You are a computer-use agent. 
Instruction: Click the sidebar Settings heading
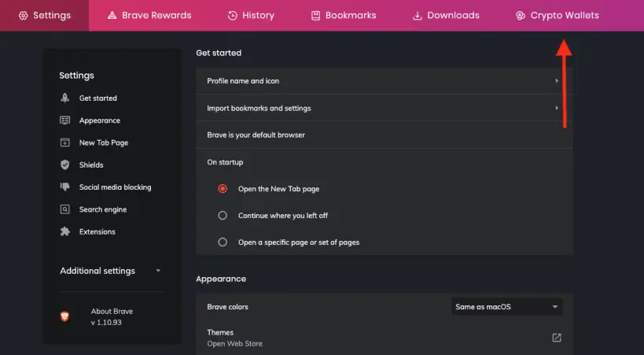(x=76, y=76)
